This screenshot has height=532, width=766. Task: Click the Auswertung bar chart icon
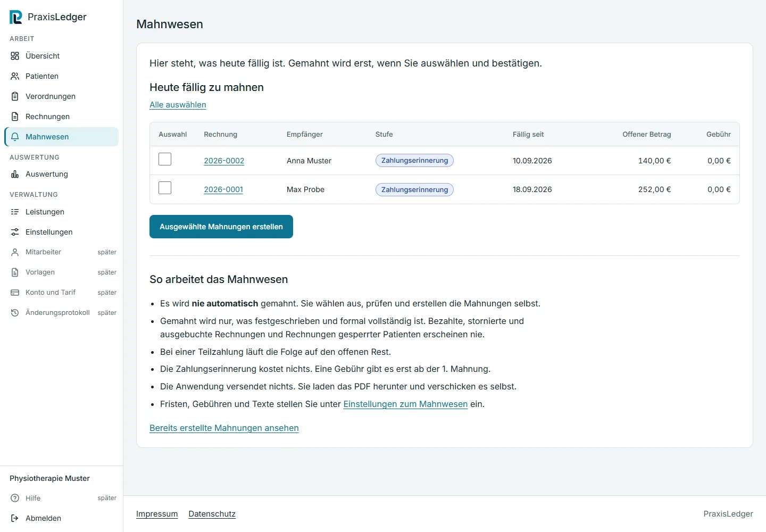15,174
